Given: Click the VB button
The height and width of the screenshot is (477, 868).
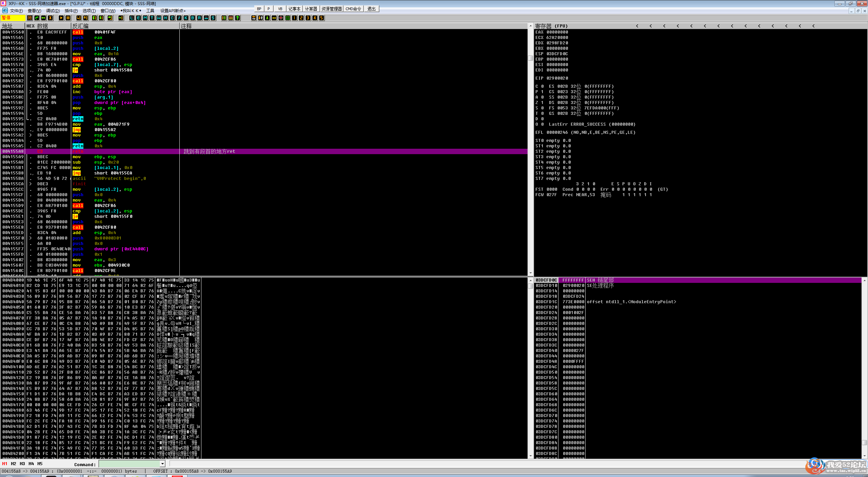Looking at the screenshot, I should click(x=280, y=9).
